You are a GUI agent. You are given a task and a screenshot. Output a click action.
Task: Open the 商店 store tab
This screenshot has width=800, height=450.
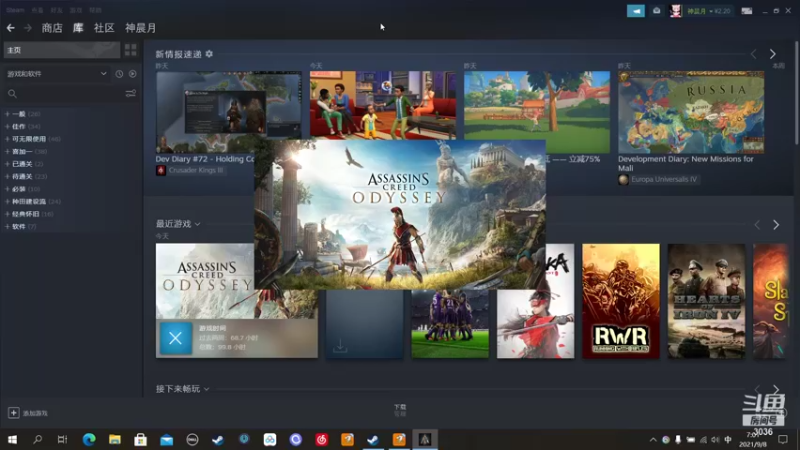coord(52,28)
